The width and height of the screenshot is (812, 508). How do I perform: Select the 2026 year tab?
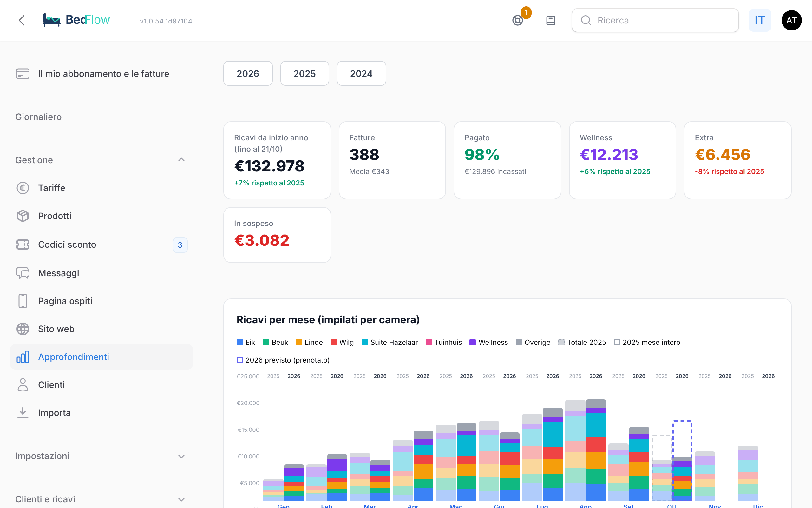point(248,74)
